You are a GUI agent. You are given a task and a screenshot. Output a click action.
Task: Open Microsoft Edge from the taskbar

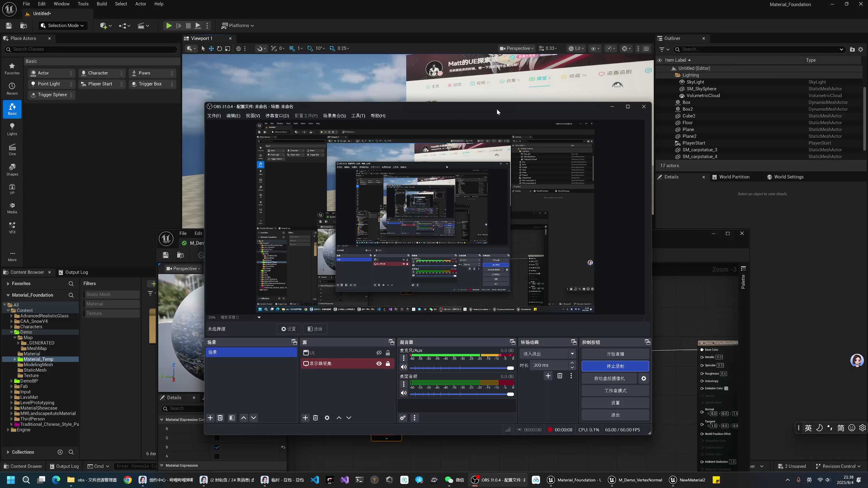pyautogui.click(x=56, y=480)
